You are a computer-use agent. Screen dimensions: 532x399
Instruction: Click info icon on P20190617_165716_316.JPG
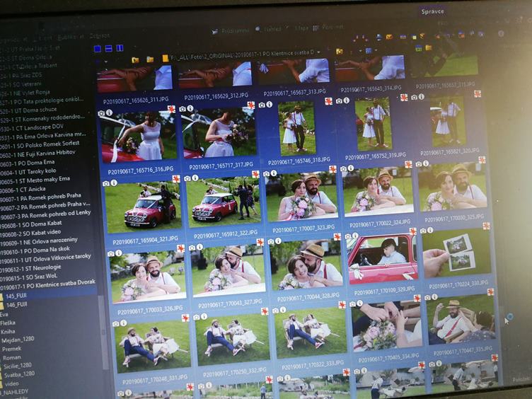(109, 112)
